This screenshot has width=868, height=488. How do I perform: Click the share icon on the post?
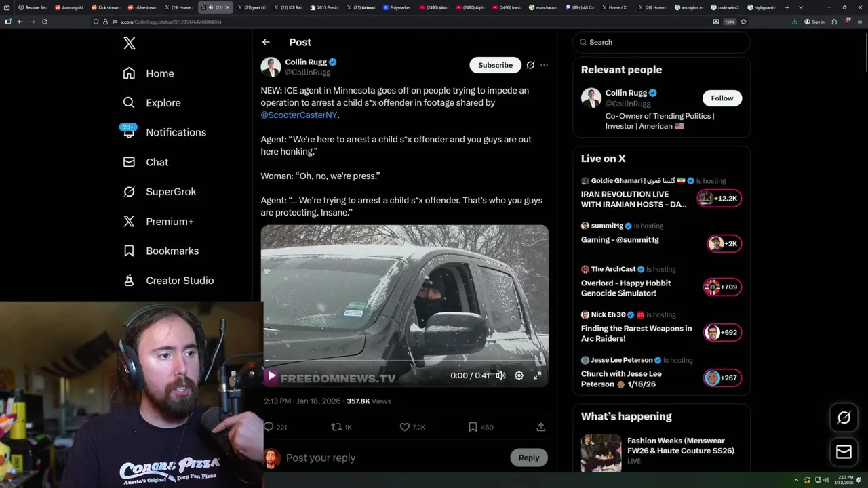(x=540, y=427)
